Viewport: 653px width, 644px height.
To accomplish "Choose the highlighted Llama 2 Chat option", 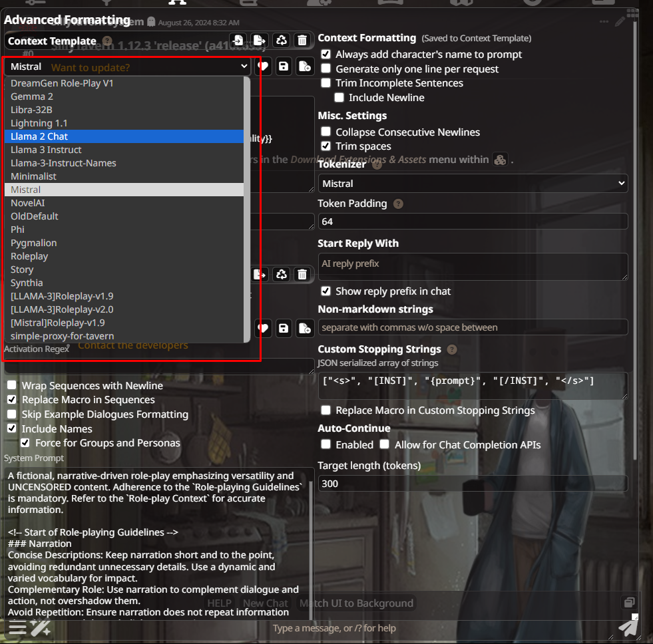I will pyautogui.click(x=124, y=136).
